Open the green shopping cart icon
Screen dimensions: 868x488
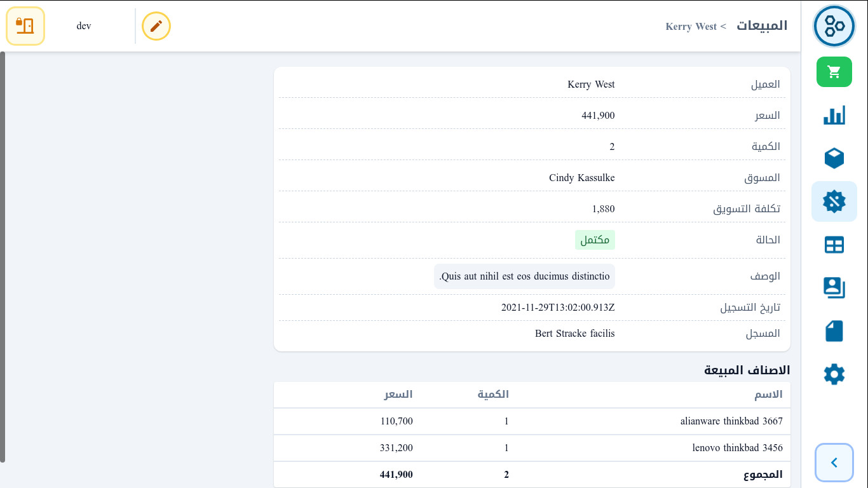coord(834,72)
